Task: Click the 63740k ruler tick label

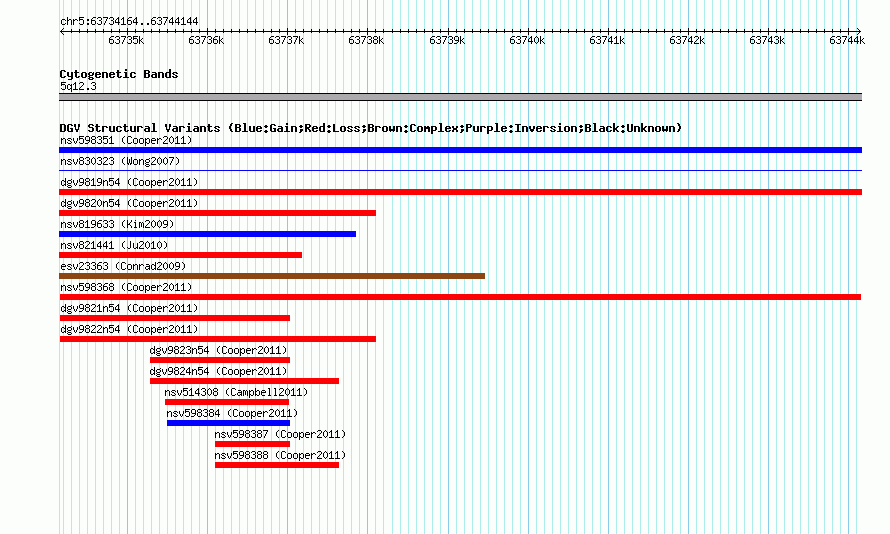Action: pyautogui.click(x=527, y=40)
